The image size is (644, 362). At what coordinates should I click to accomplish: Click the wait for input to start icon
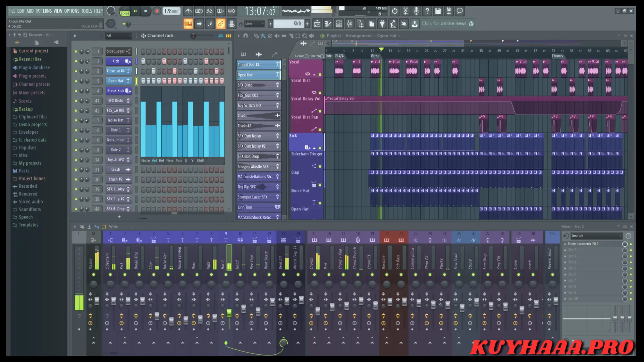pos(199,11)
